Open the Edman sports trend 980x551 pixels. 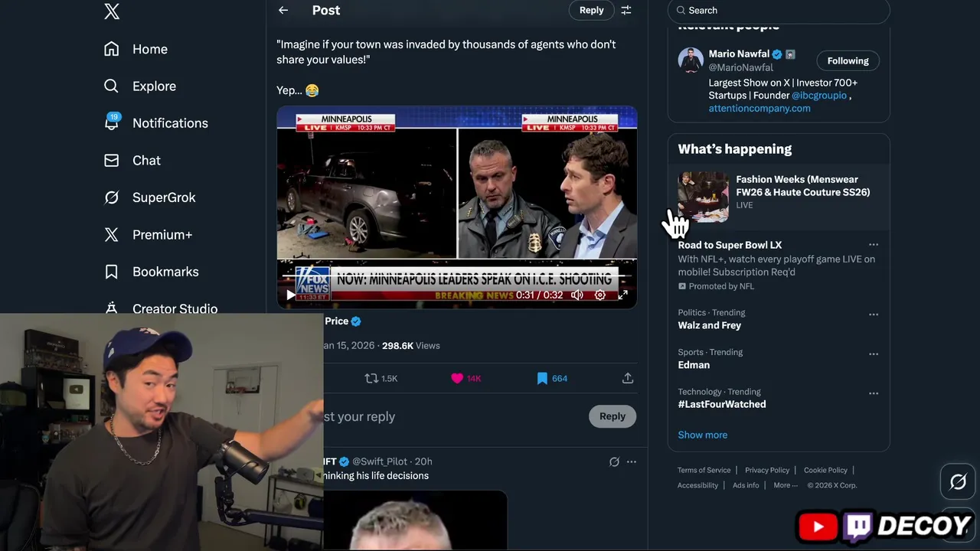click(694, 365)
